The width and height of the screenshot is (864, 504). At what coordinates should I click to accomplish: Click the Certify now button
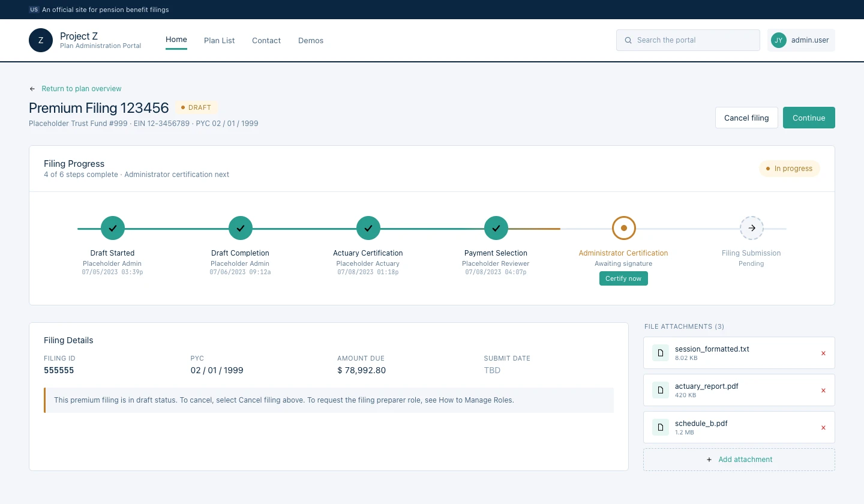tap(623, 278)
